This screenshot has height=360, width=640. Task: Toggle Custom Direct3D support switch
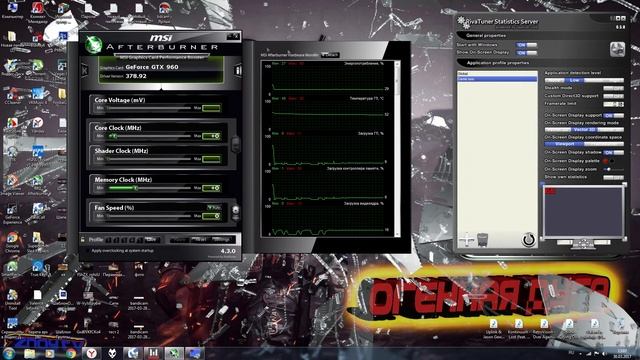pyautogui.click(x=613, y=96)
